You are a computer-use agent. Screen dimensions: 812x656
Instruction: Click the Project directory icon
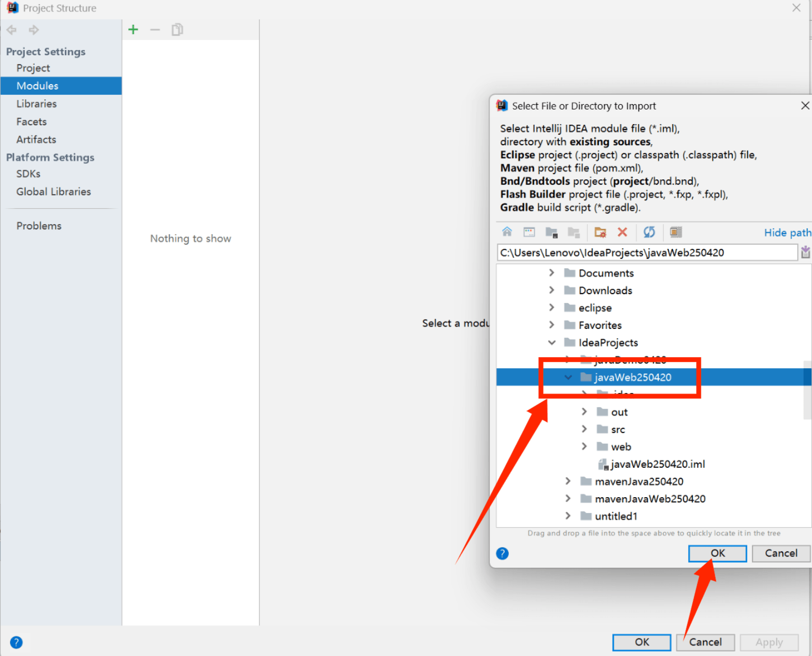click(x=552, y=232)
